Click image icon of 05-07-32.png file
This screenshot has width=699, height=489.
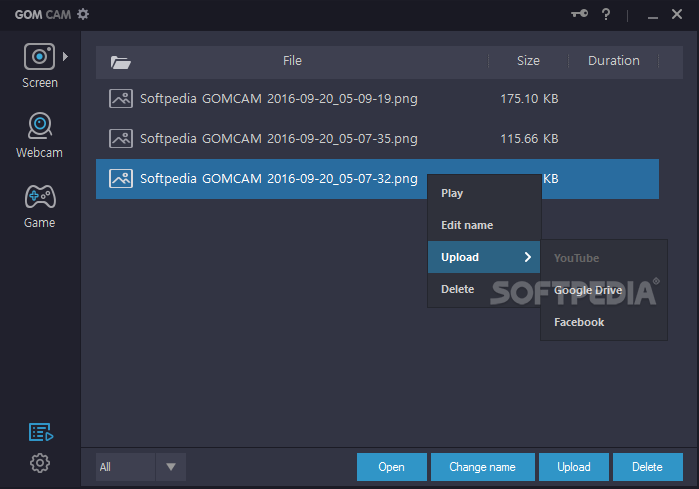pos(121,179)
